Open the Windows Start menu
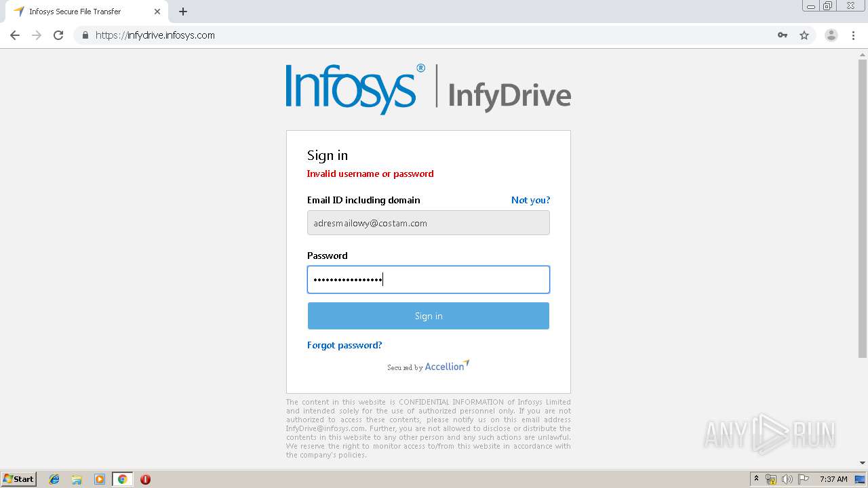Viewport: 868px width, 488px height. pos(19,479)
